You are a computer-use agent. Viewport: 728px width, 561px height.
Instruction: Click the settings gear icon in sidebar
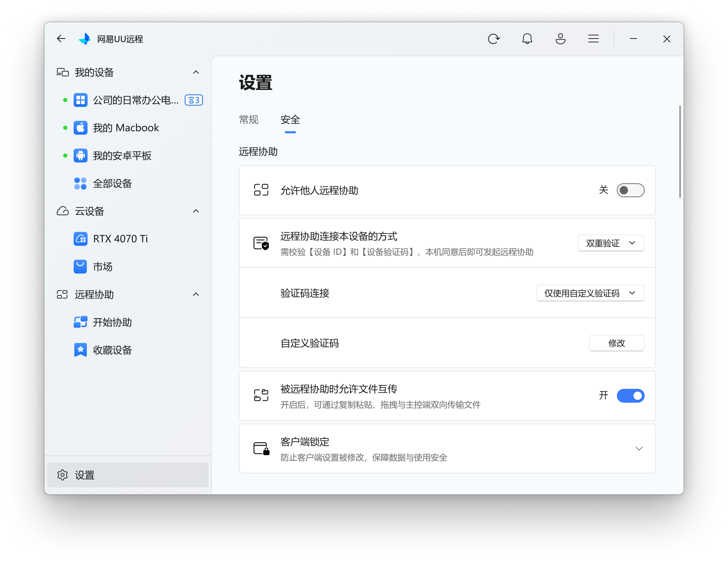63,475
